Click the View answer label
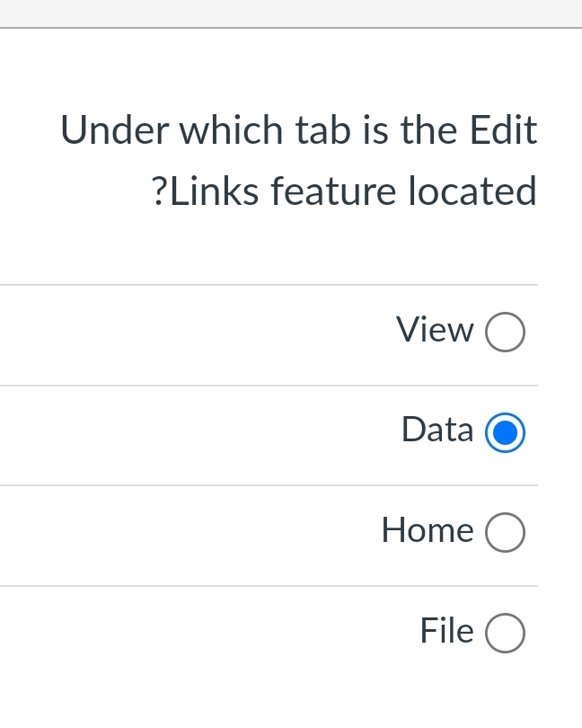 (x=435, y=330)
